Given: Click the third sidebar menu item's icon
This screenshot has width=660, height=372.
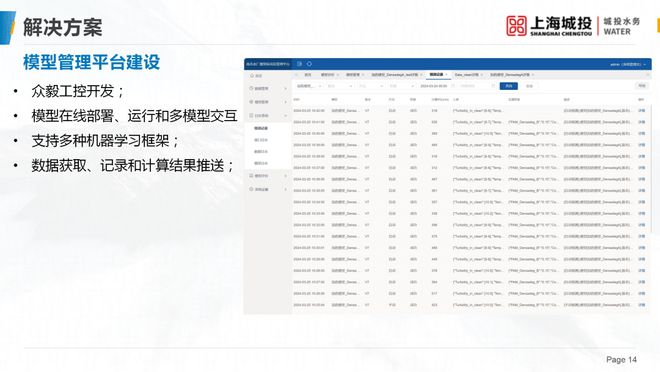Looking at the screenshot, I should (251, 102).
